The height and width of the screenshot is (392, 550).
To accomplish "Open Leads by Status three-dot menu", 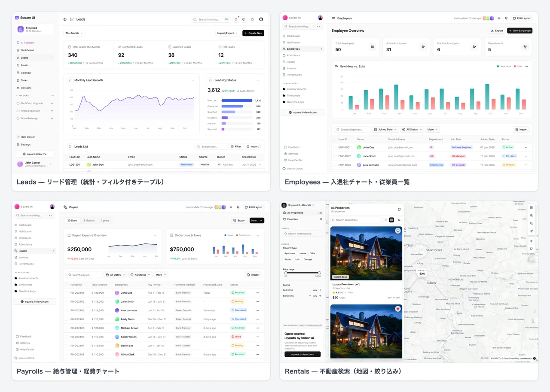I will point(257,80).
